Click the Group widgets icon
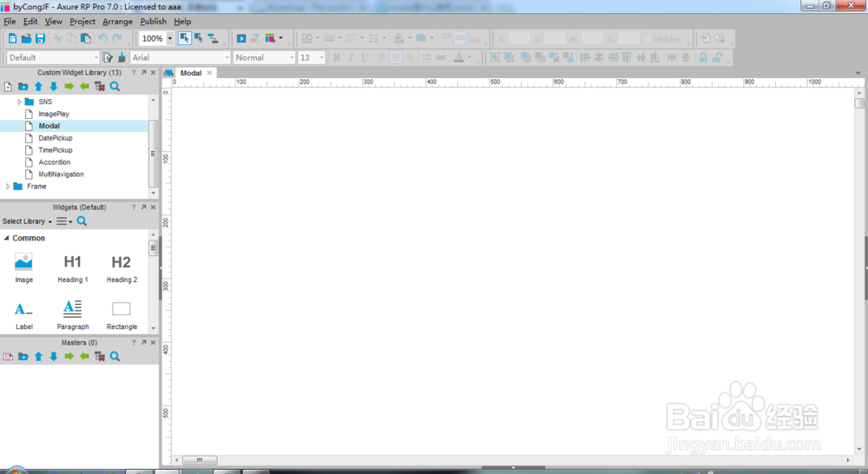 (x=495, y=57)
